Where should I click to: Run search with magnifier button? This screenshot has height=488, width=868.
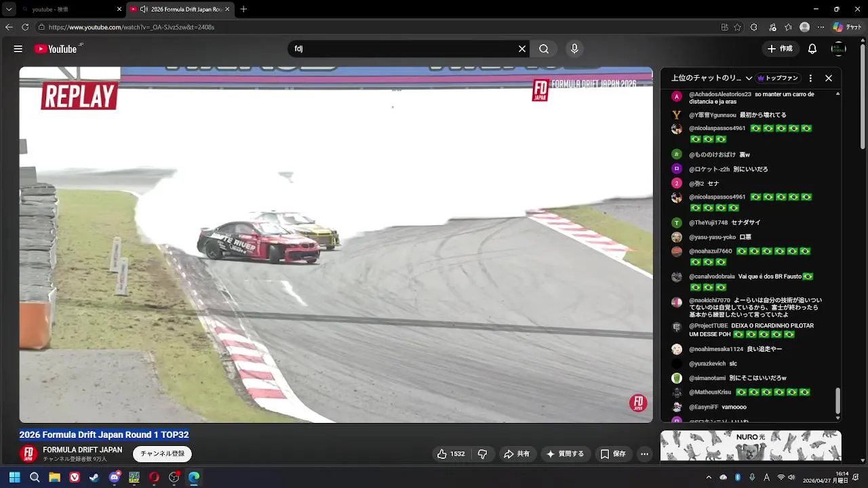pyautogui.click(x=544, y=49)
